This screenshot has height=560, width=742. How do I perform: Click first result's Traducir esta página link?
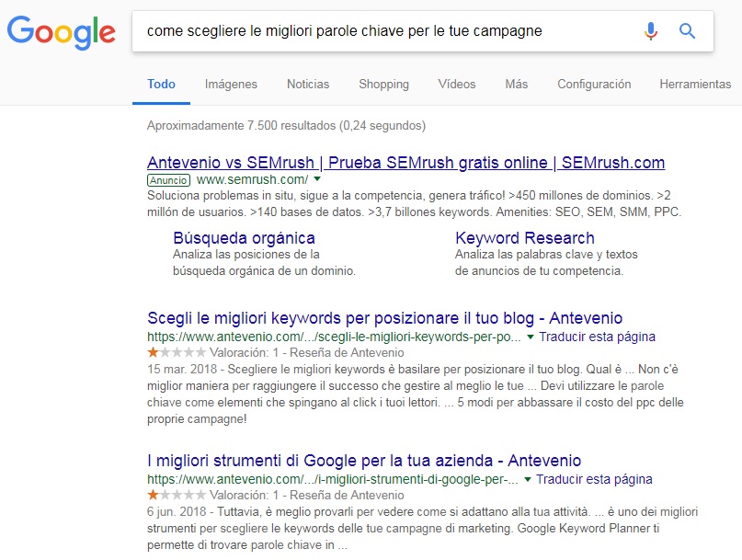(x=598, y=337)
